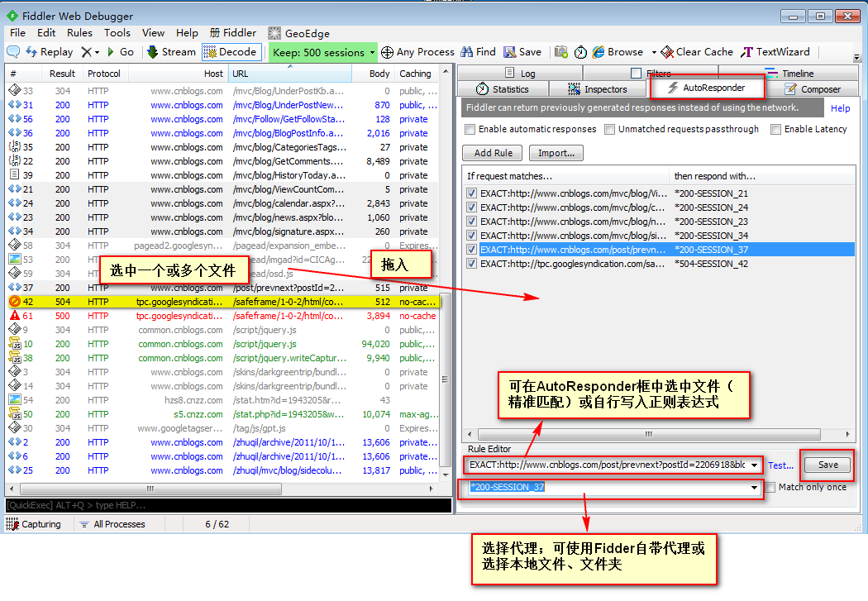Click the rules list horizontal scrollbar

coord(647,435)
